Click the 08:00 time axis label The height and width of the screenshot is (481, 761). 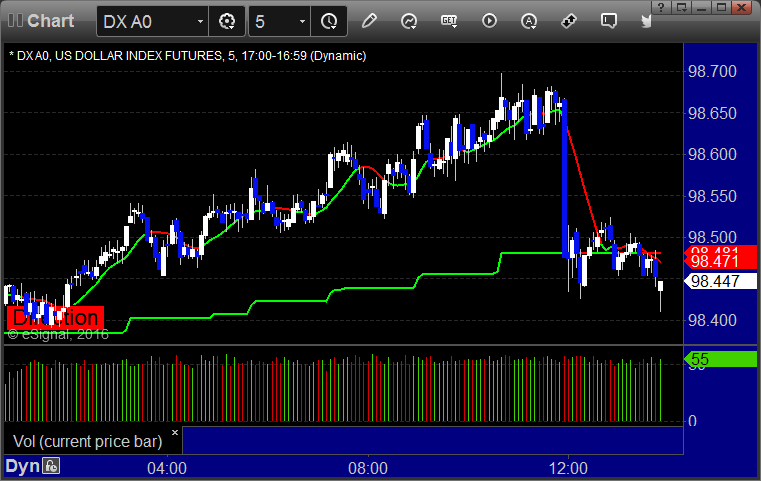(x=368, y=468)
